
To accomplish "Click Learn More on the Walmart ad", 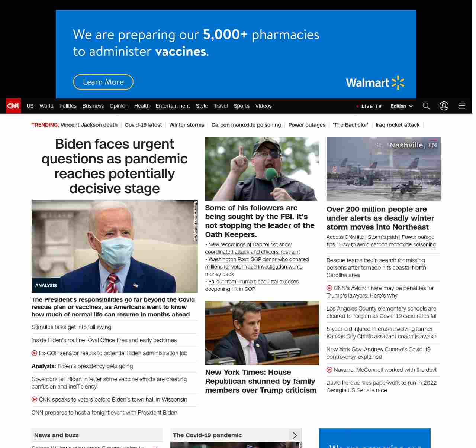I will click(103, 82).
